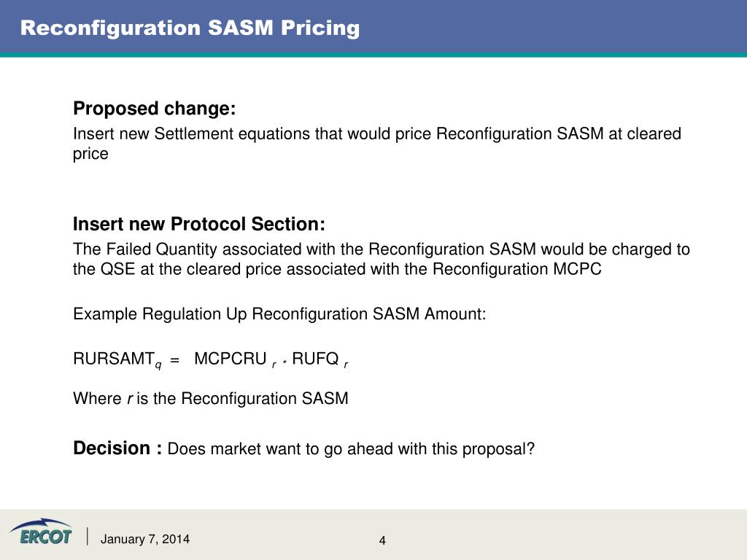This screenshot has height=560, width=747.
Task: Click the question about market proposal
Action: pos(351,449)
